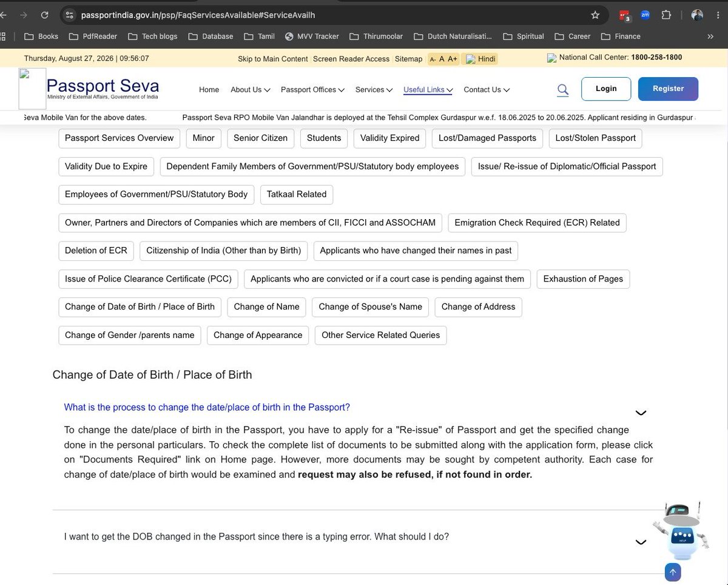Open the browser Extensions puzzle icon

pyautogui.click(x=666, y=15)
